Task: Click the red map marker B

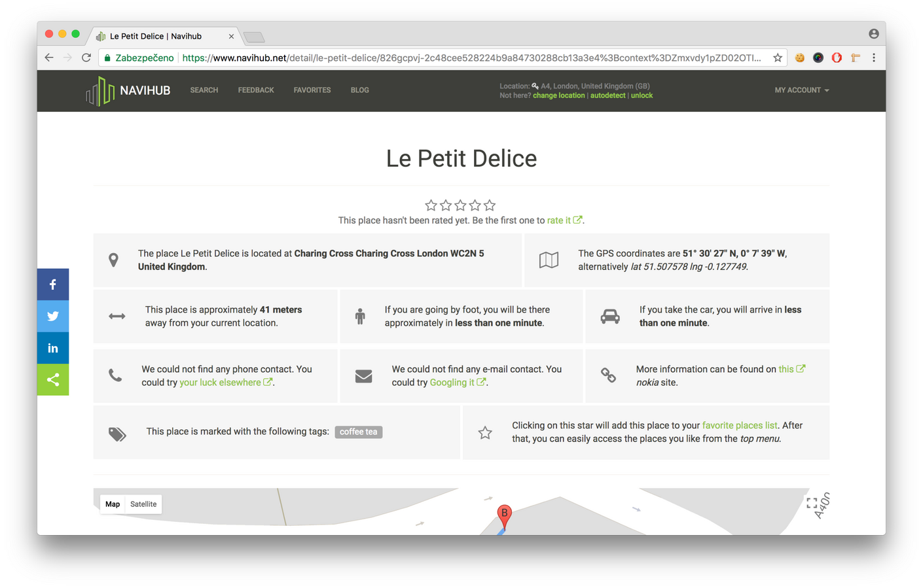Action: (504, 514)
